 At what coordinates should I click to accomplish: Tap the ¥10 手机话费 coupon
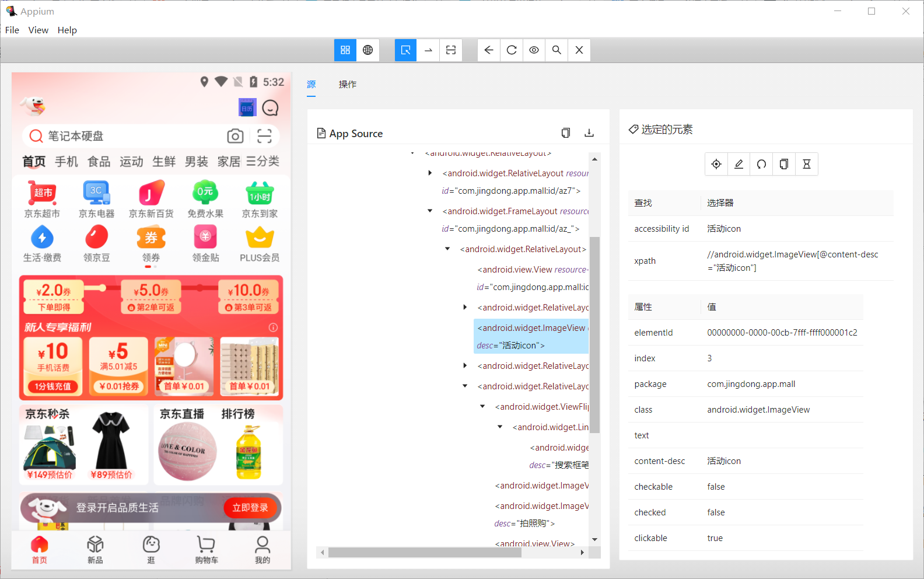tap(53, 367)
